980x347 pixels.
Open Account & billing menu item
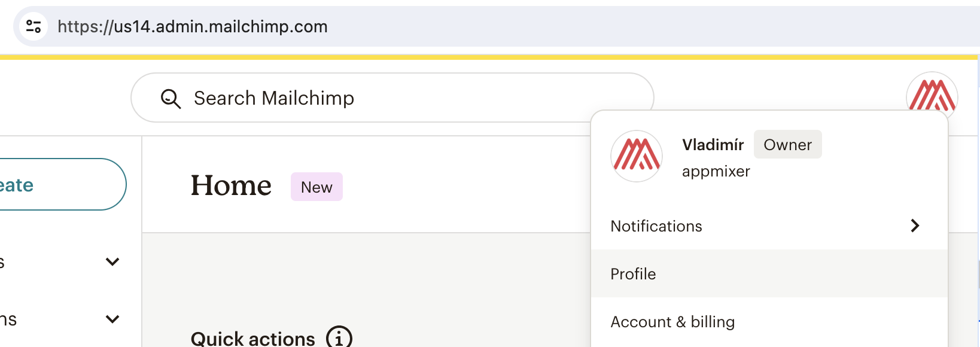pos(672,322)
